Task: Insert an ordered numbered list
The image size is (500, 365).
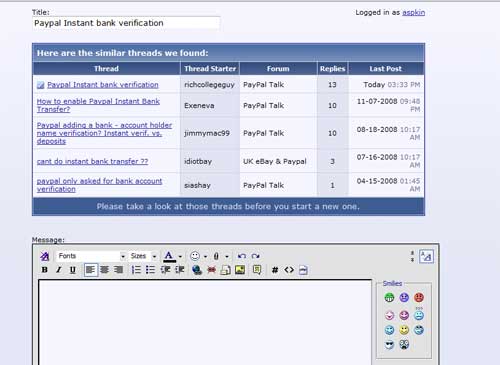Action: pyautogui.click(x=136, y=270)
